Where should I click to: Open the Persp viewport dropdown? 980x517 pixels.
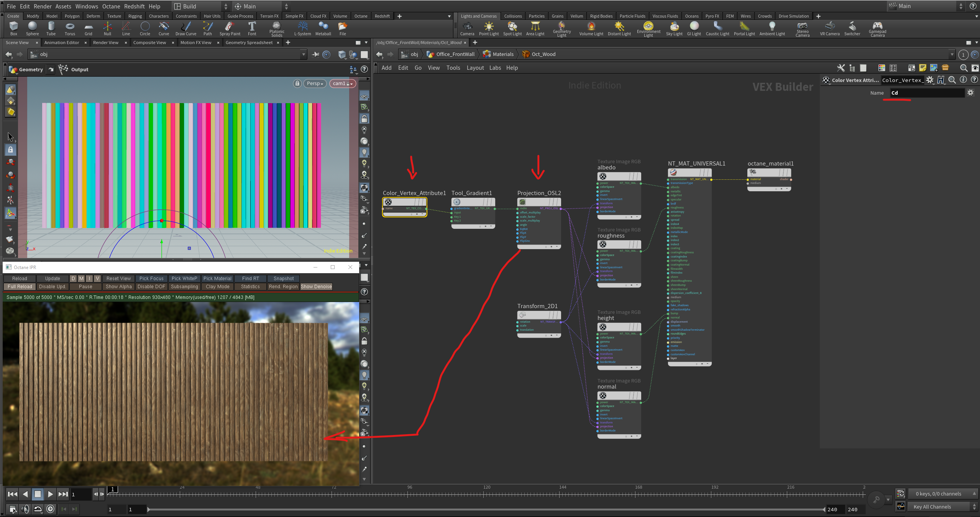pos(315,84)
